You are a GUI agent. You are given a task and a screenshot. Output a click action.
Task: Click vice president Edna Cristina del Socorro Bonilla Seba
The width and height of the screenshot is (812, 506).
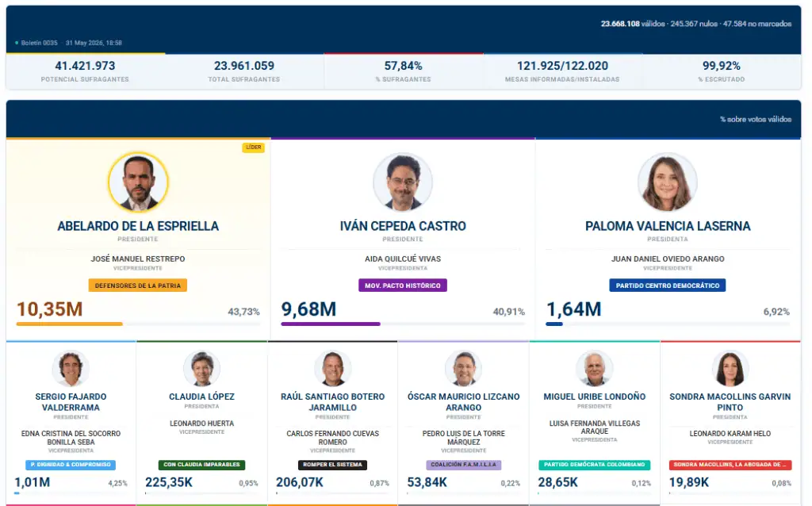click(71, 438)
